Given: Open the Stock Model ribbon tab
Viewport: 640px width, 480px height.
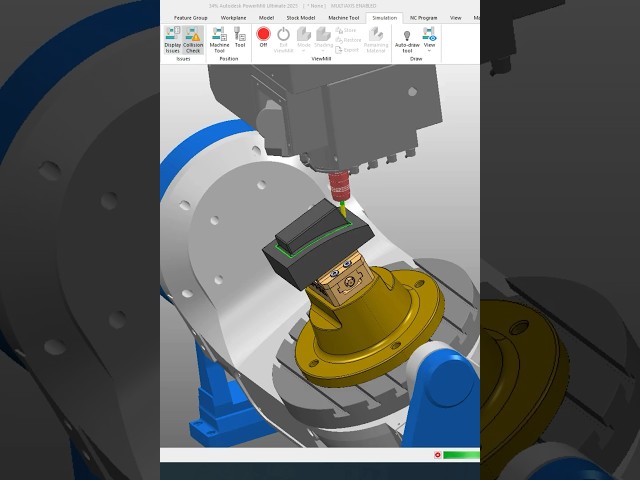Looking at the screenshot, I should point(301,18).
